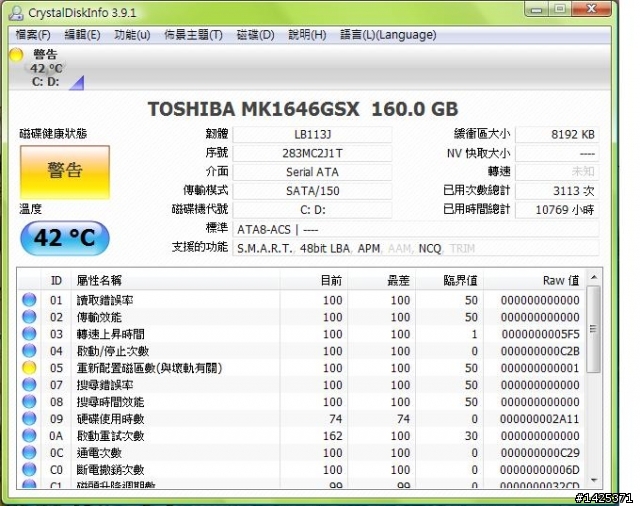Viewport: 640px width, 506px height.
Task: Open the 語言(L)(Language) menu
Action: pyautogui.click(x=388, y=35)
